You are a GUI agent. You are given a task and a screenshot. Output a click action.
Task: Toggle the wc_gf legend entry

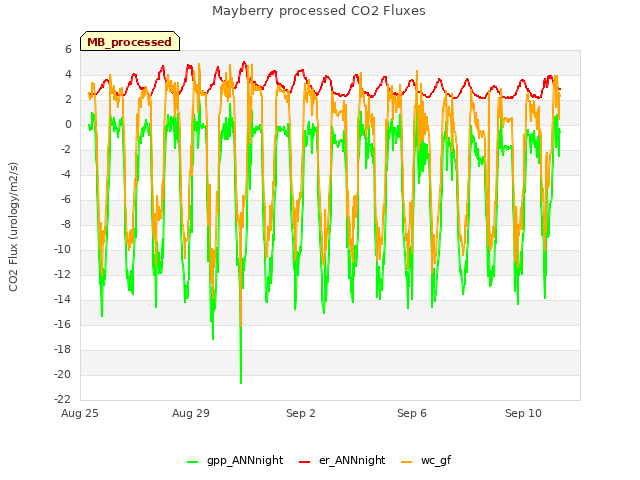tap(426, 460)
